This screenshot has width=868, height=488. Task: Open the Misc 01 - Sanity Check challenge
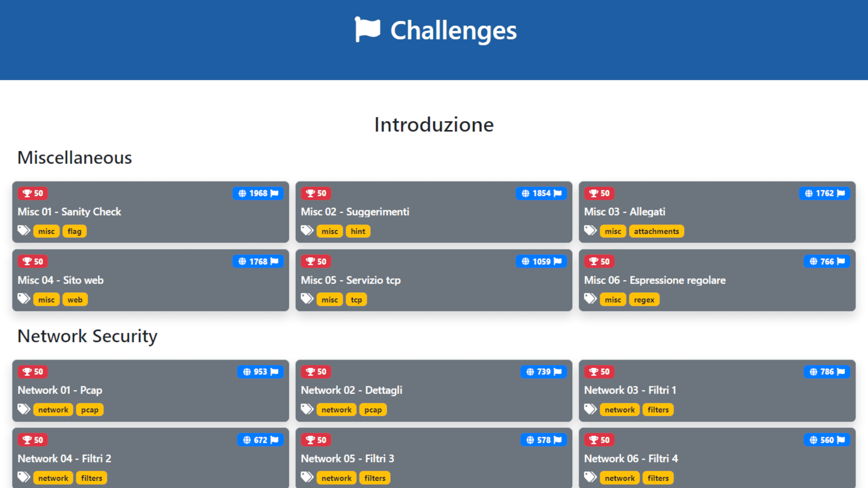pos(69,212)
